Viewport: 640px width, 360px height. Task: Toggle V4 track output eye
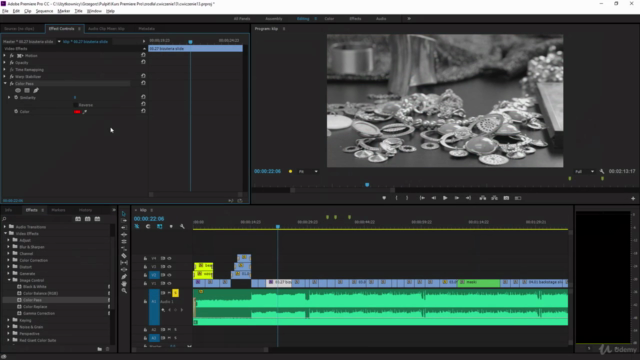pyautogui.click(x=169, y=258)
